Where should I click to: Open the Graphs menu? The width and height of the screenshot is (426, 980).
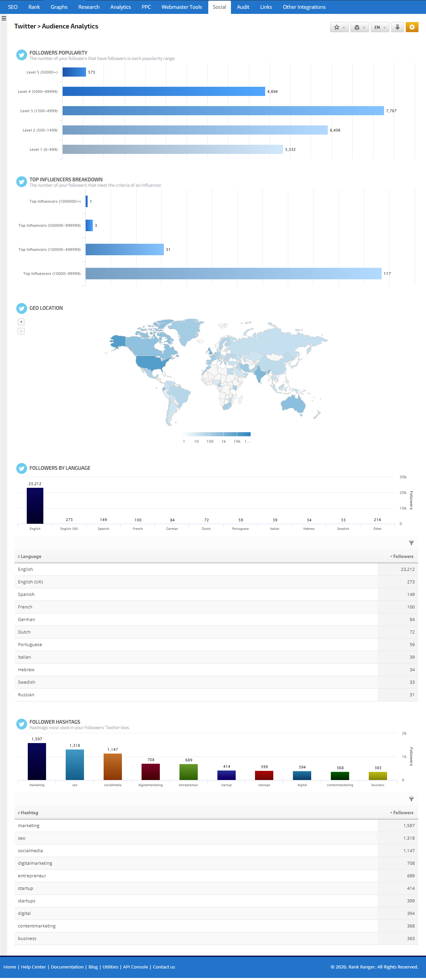point(59,7)
